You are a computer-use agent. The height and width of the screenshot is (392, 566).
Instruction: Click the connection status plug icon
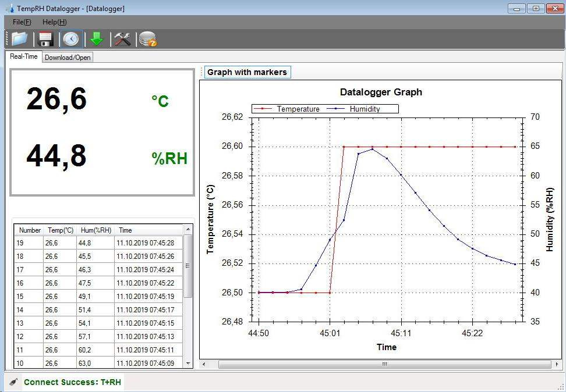pos(14,382)
